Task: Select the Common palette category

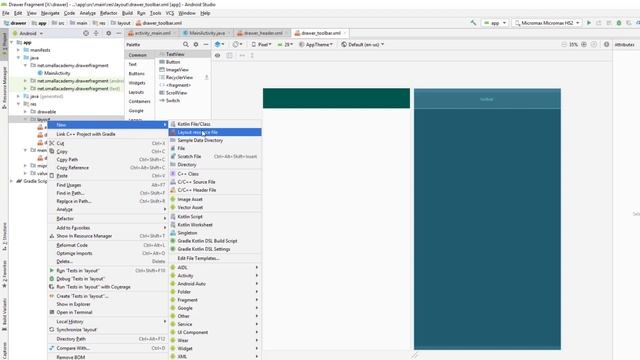Action: (139, 55)
